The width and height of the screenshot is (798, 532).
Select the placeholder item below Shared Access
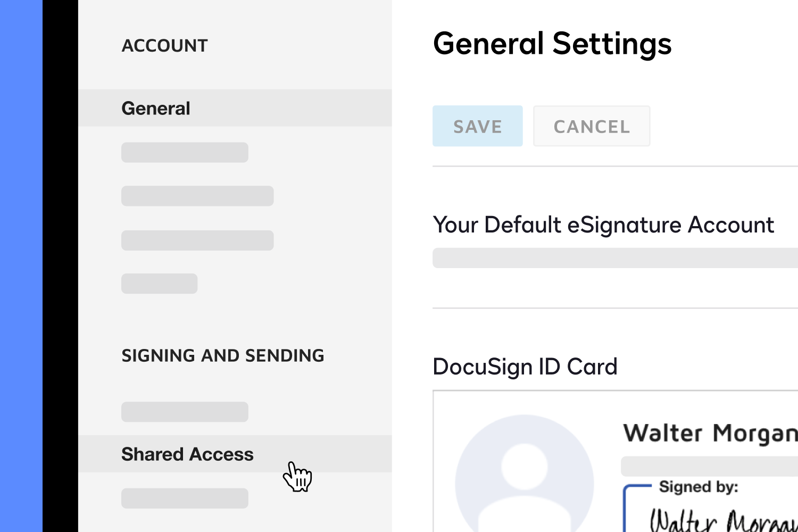point(185,498)
